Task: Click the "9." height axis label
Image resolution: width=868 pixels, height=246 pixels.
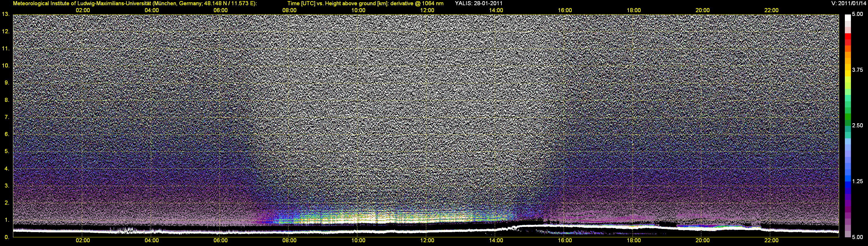Action: coord(7,82)
